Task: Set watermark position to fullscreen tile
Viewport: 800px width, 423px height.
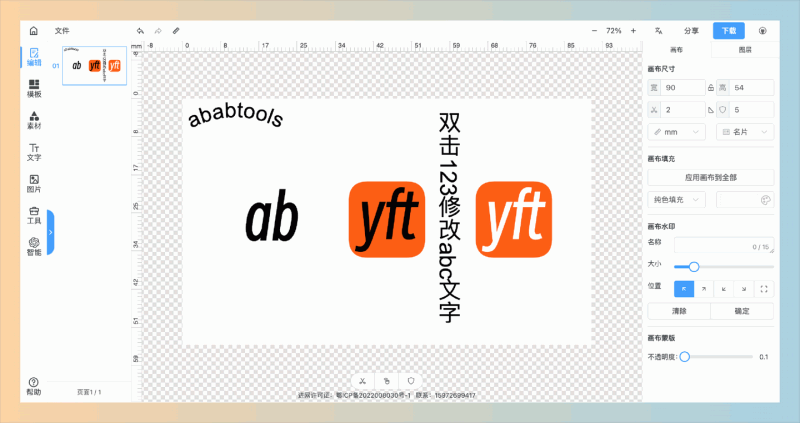Action: pos(764,289)
